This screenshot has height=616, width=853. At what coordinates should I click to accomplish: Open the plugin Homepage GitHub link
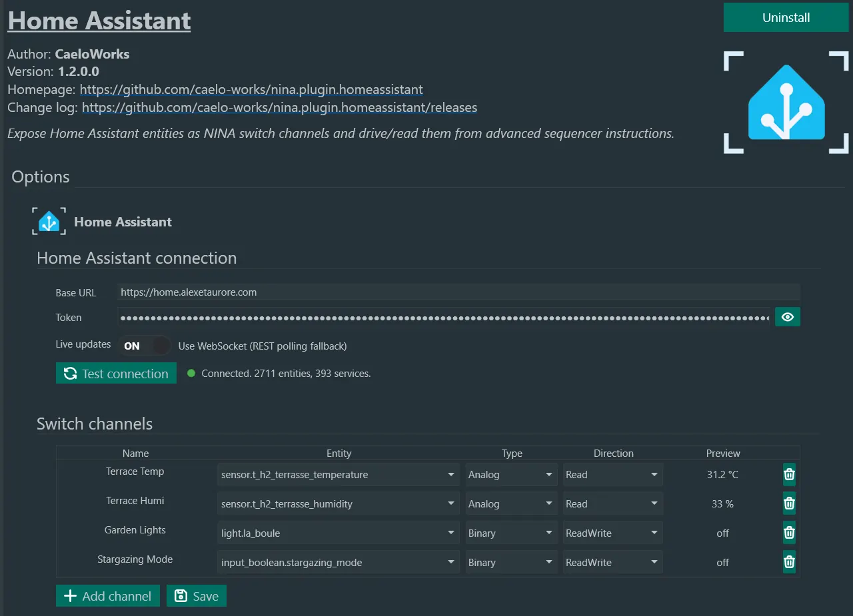click(251, 89)
